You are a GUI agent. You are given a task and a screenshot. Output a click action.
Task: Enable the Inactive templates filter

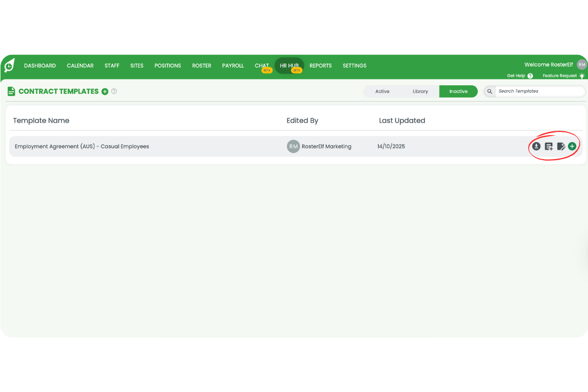point(458,91)
